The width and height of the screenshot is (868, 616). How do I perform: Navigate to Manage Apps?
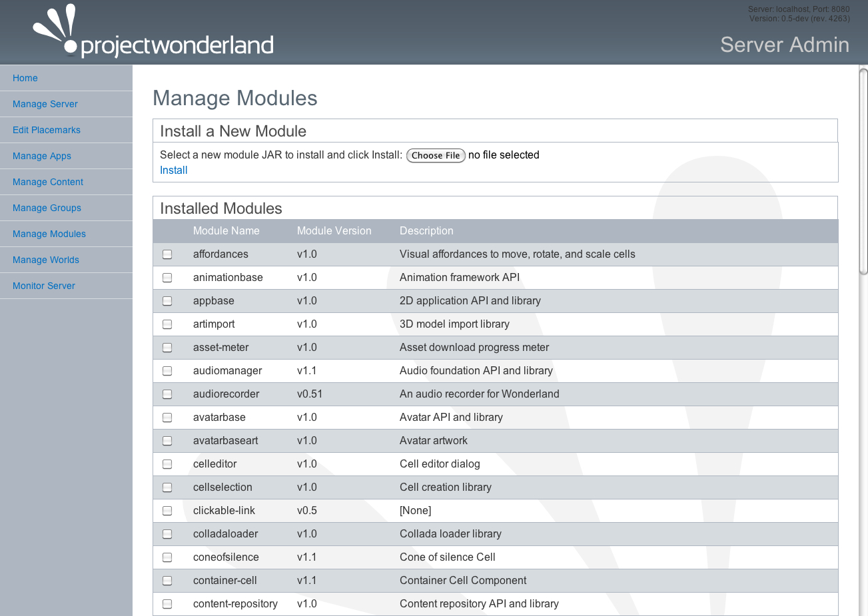click(42, 156)
